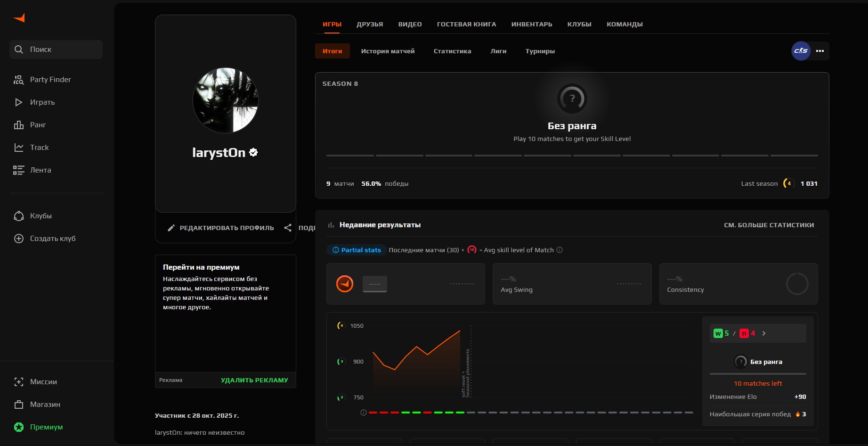Click the larystOn username

pos(219,152)
